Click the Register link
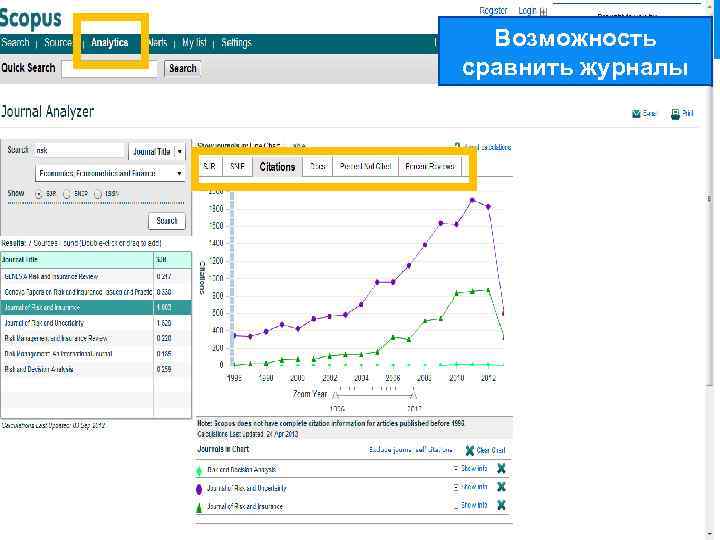 [494, 11]
